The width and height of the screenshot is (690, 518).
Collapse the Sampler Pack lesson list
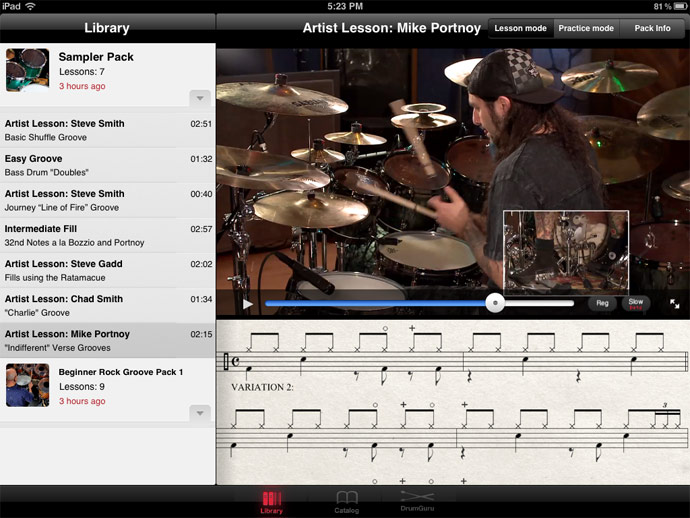click(x=200, y=98)
